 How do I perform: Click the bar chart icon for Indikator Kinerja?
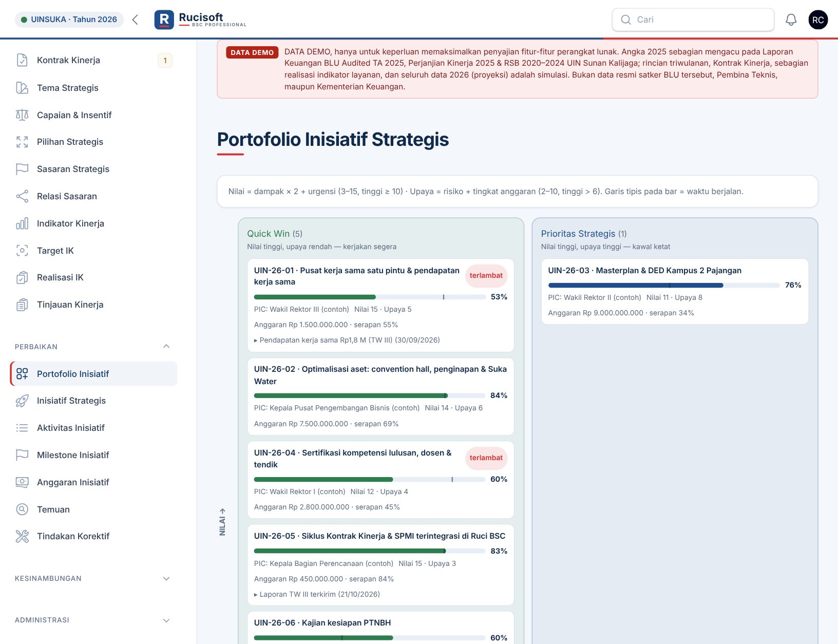[22, 223]
